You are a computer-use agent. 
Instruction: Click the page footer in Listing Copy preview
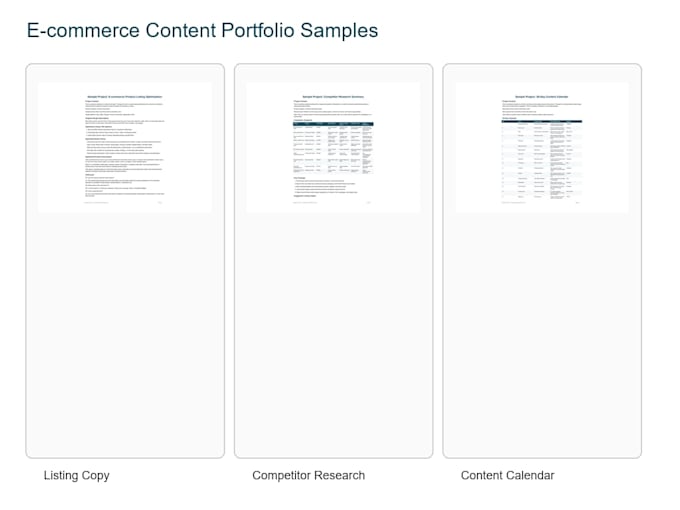point(123,203)
